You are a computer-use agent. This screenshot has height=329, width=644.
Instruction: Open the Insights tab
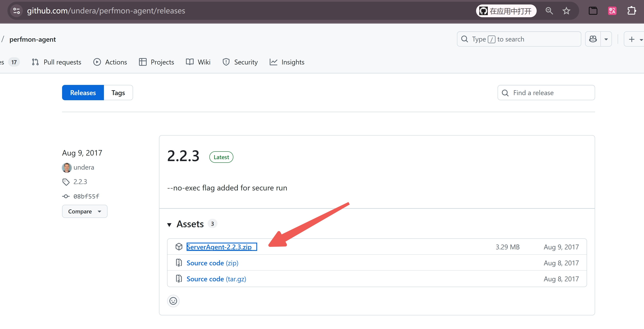(287, 62)
